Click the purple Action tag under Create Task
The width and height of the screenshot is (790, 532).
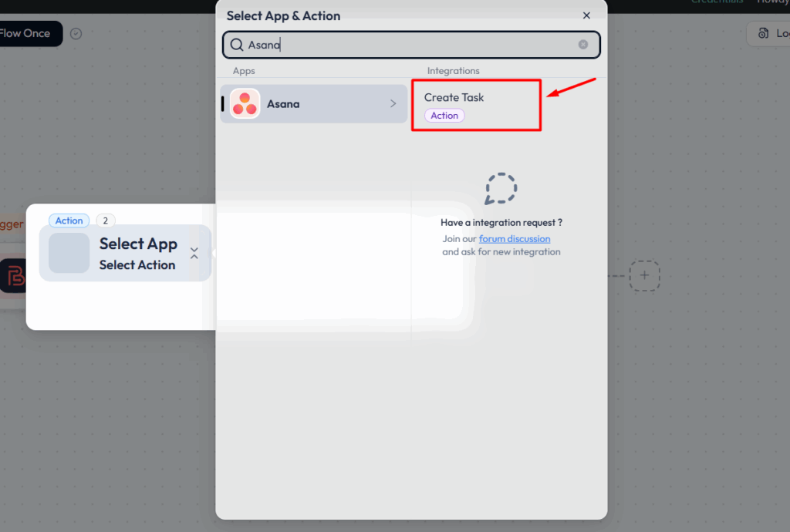444,115
